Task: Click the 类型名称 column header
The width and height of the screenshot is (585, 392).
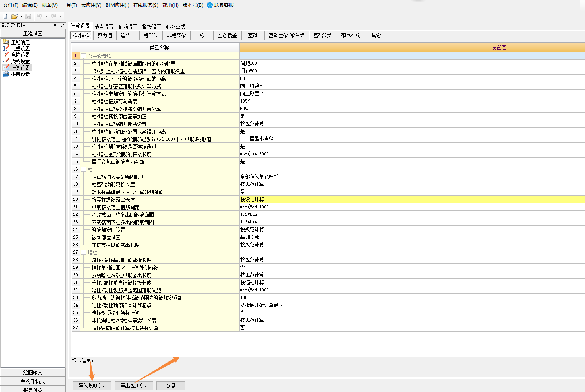Action: (160, 47)
